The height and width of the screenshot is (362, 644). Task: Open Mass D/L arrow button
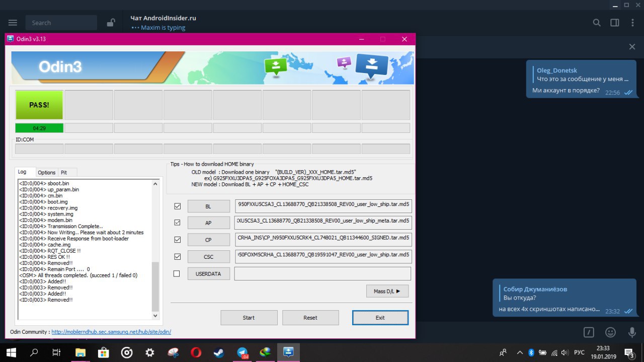(387, 291)
